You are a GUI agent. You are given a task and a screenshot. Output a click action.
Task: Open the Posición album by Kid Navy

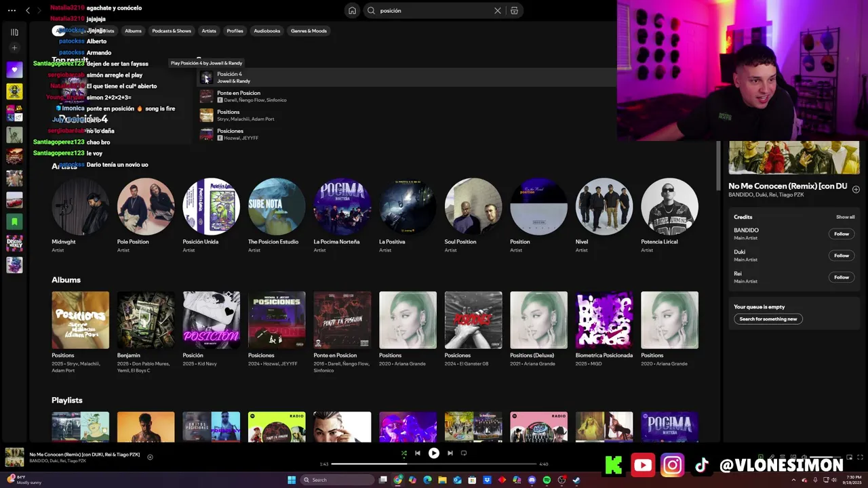(211, 330)
